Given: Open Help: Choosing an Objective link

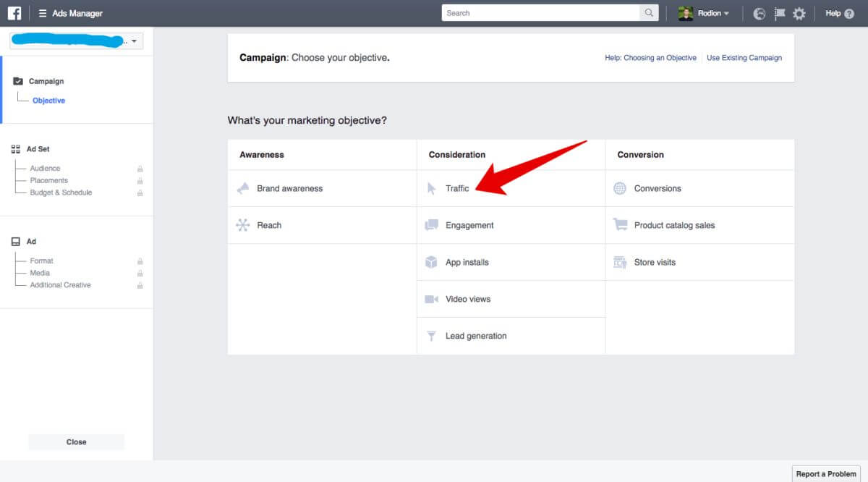Looking at the screenshot, I should 650,58.
